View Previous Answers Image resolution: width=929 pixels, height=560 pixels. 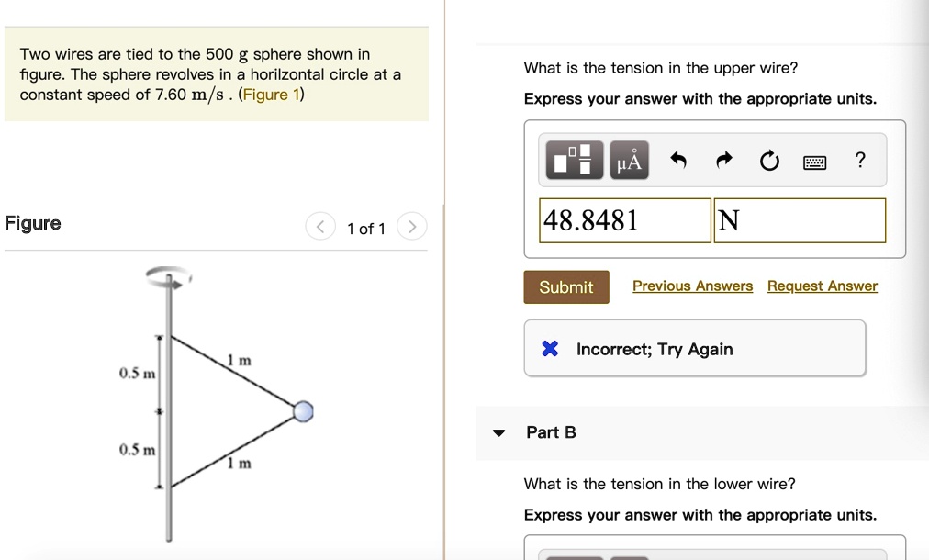(692, 286)
